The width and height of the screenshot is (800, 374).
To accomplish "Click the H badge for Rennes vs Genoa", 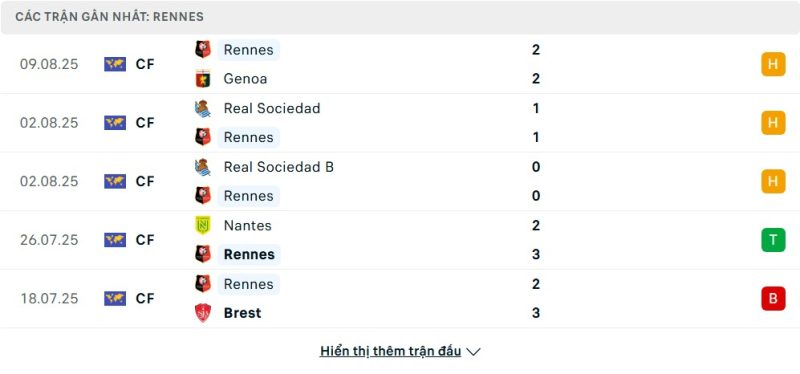I will (773, 64).
